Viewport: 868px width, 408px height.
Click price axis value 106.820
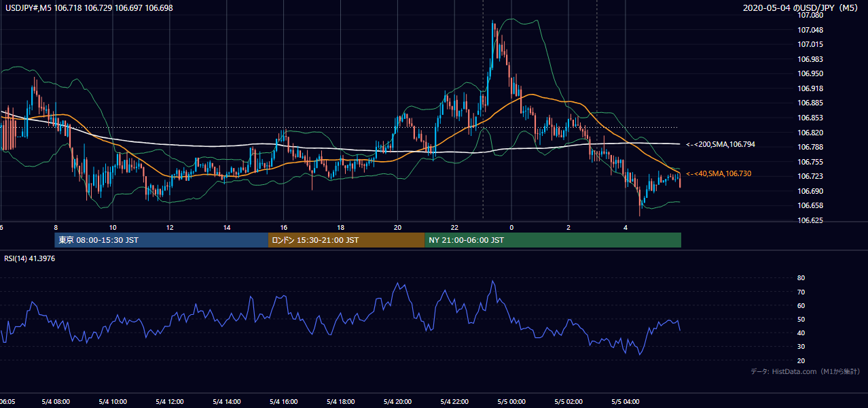[810, 133]
